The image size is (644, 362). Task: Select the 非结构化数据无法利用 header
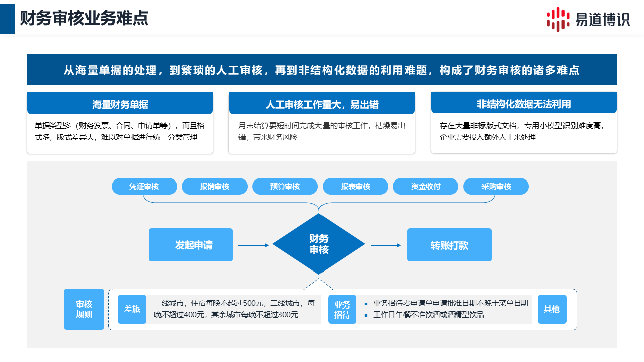pyautogui.click(x=524, y=104)
